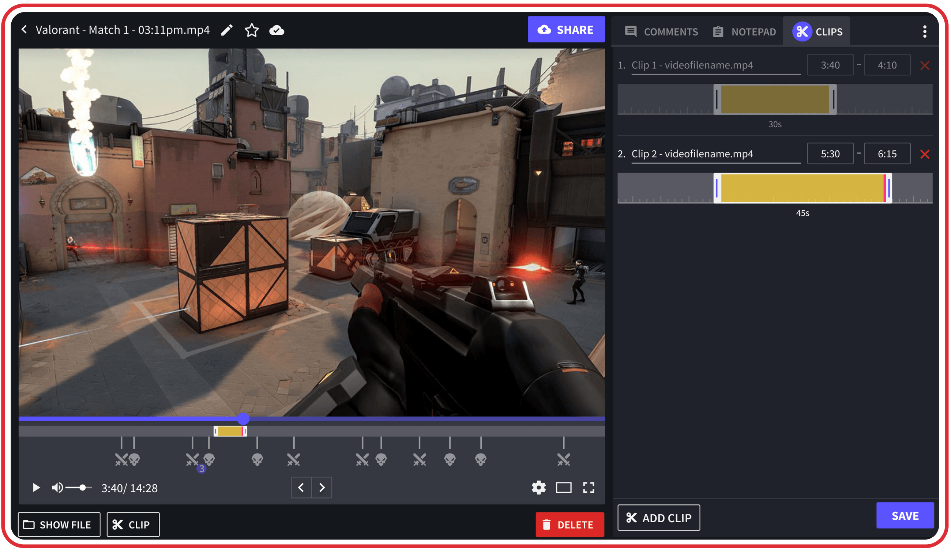Mute audio by clicking the speaker icon
The height and width of the screenshot is (560, 951).
(x=57, y=488)
